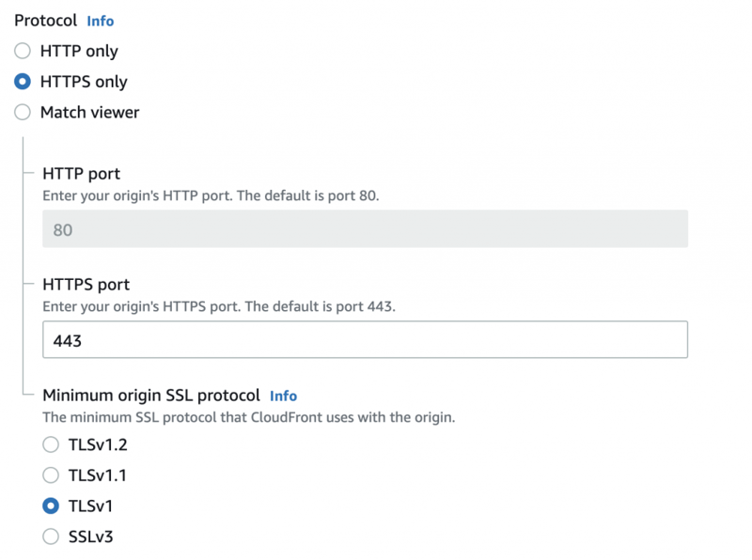Click the 'SSLv3' option label text

tap(92, 537)
